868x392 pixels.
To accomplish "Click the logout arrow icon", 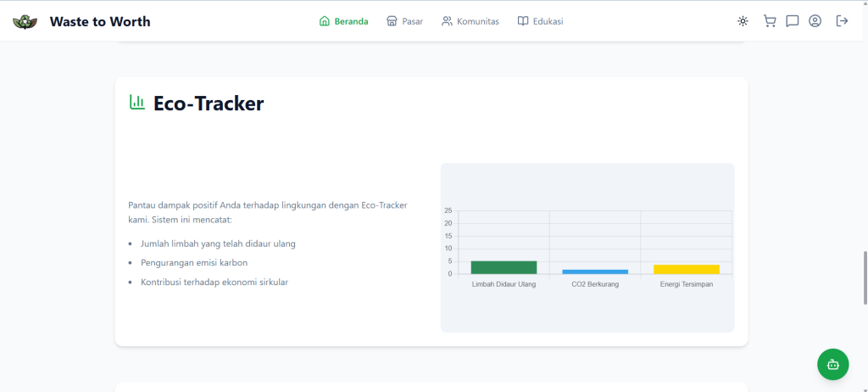I will point(842,21).
